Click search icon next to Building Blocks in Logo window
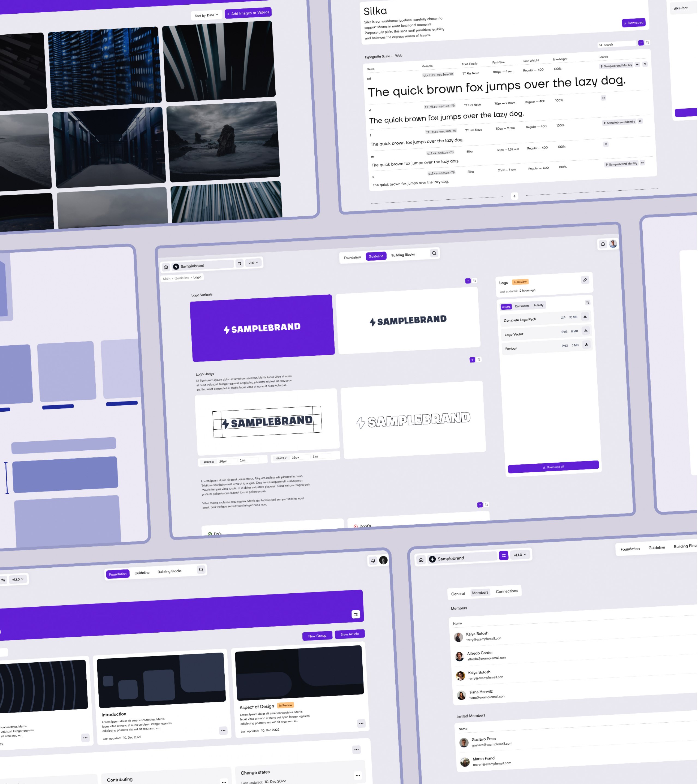Image resolution: width=698 pixels, height=784 pixels. pos(434,253)
